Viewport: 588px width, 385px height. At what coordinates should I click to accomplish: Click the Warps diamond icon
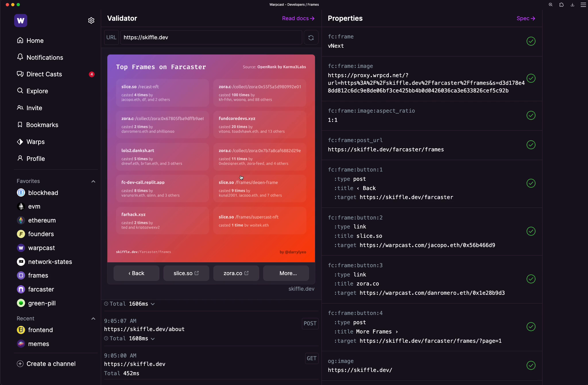pos(20,141)
